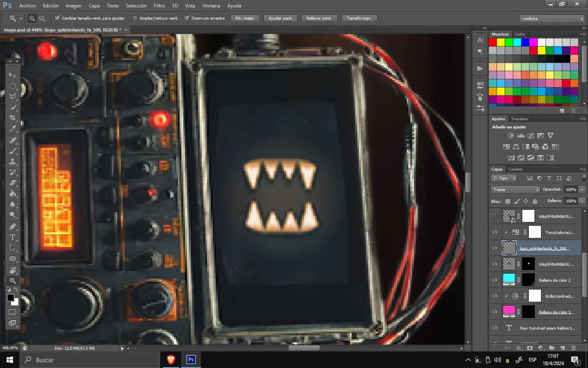Image resolution: width=588 pixels, height=368 pixels.
Task: Open the Trama blend mode dropdown
Action: [x=515, y=190]
